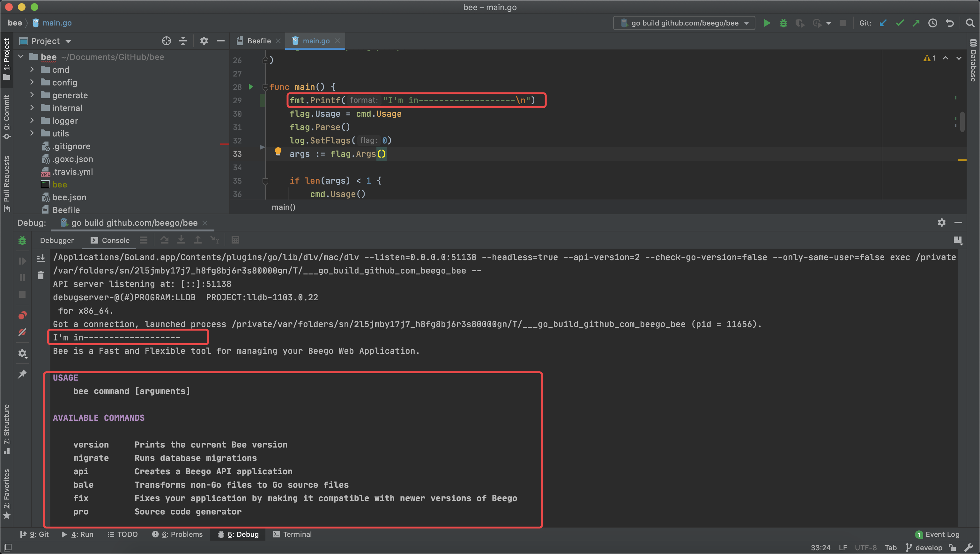Open the Project view mode dropdown

[69, 41]
